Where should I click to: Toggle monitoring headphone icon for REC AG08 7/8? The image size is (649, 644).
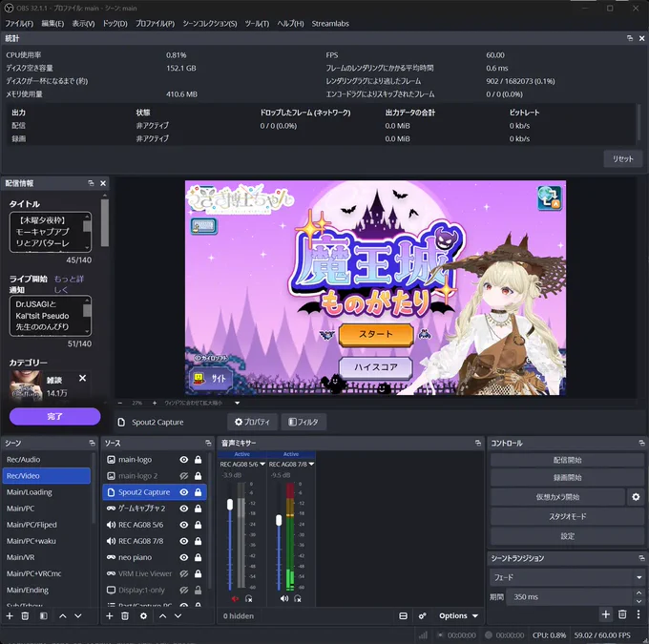pyautogui.click(x=298, y=598)
